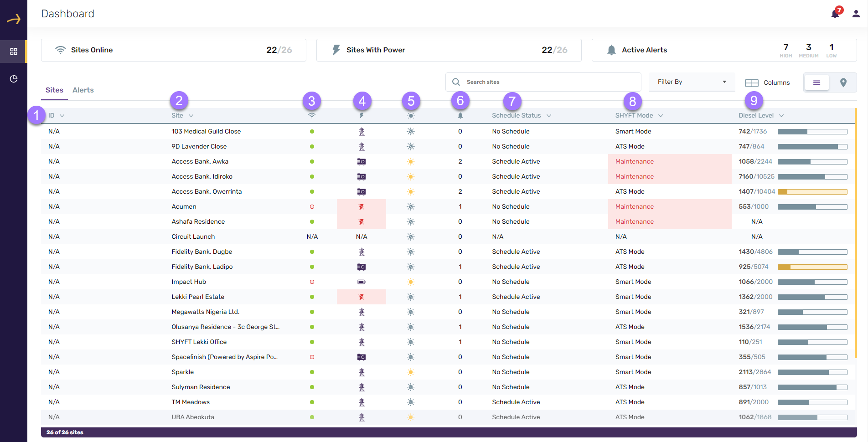Click grid tower icon for 103 Medical Guild Close
Screen dimensions: 868x442
coord(362,132)
